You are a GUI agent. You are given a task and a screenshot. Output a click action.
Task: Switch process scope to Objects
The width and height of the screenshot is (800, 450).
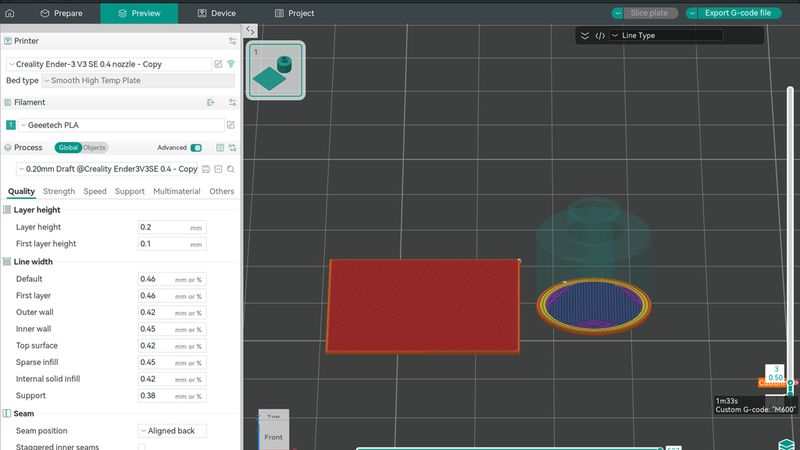[94, 147]
